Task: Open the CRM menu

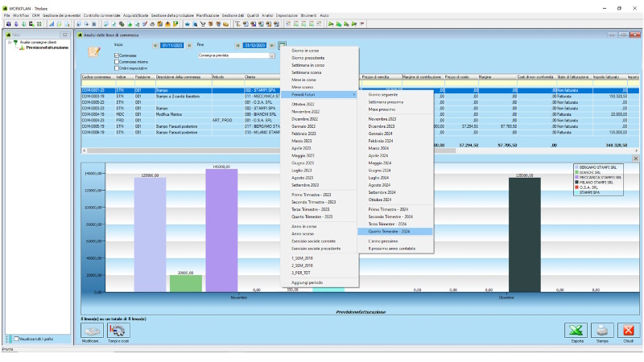Action: coord(35,15)
